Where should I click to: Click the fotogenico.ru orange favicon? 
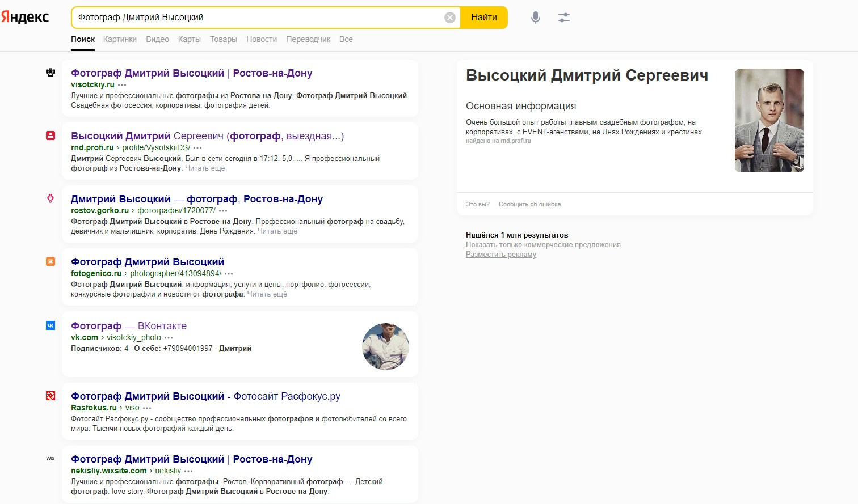click(51, 261)
